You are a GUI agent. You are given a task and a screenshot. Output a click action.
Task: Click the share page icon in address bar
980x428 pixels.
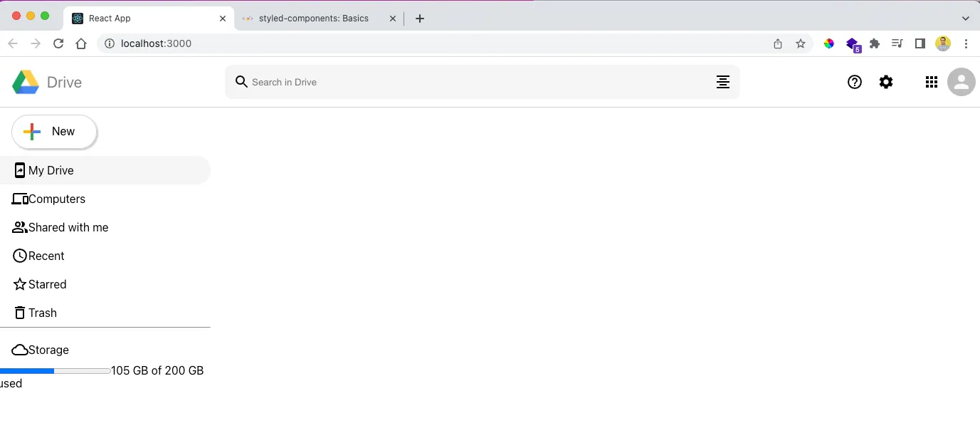pos(778,43)
